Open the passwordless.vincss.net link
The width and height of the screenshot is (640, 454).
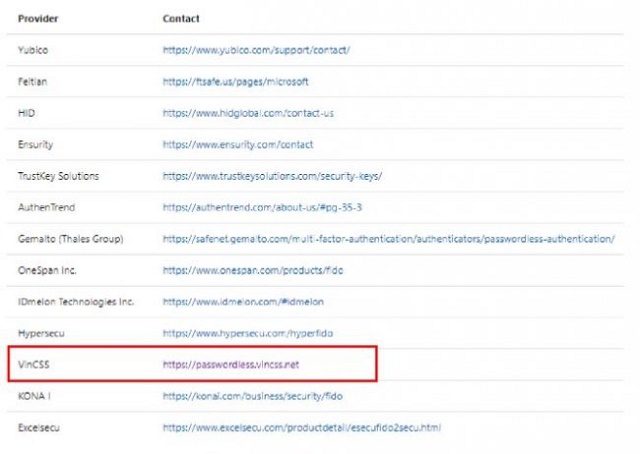click(231, 365)
